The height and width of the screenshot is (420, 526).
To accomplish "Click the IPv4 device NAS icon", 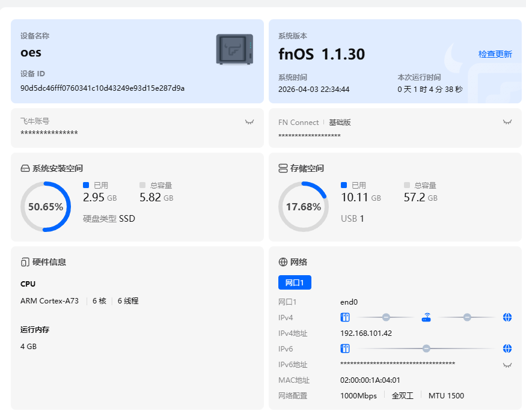I will point(345,317).
